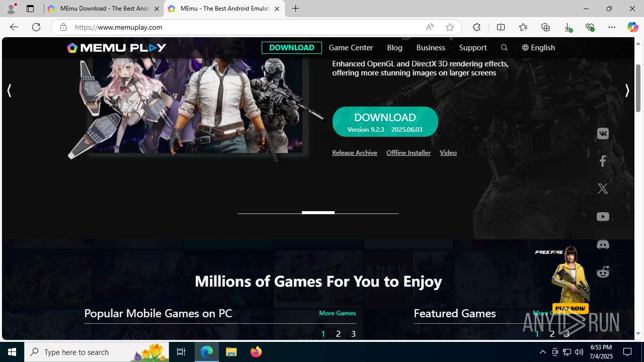Image resolution: width=644 pixels, height=362 pixels.
Task: Open File Explorer from taskbar
Action: 231,352
